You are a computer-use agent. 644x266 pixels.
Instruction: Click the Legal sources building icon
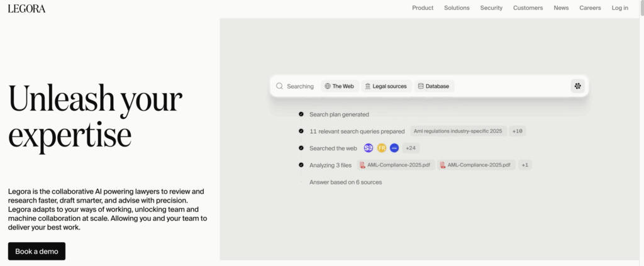pyautogui.click(x=368, y=86)
